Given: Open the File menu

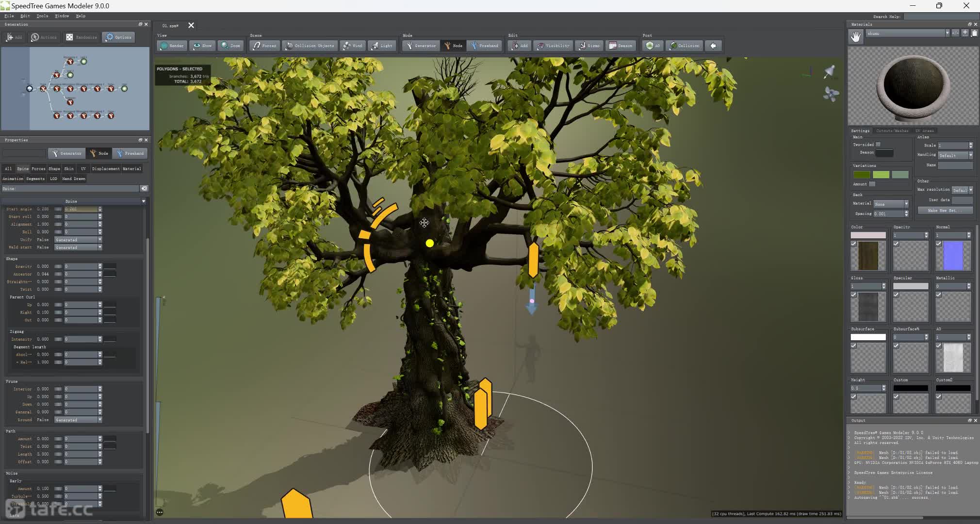Looking at the screenshot, I should point(9,16).
